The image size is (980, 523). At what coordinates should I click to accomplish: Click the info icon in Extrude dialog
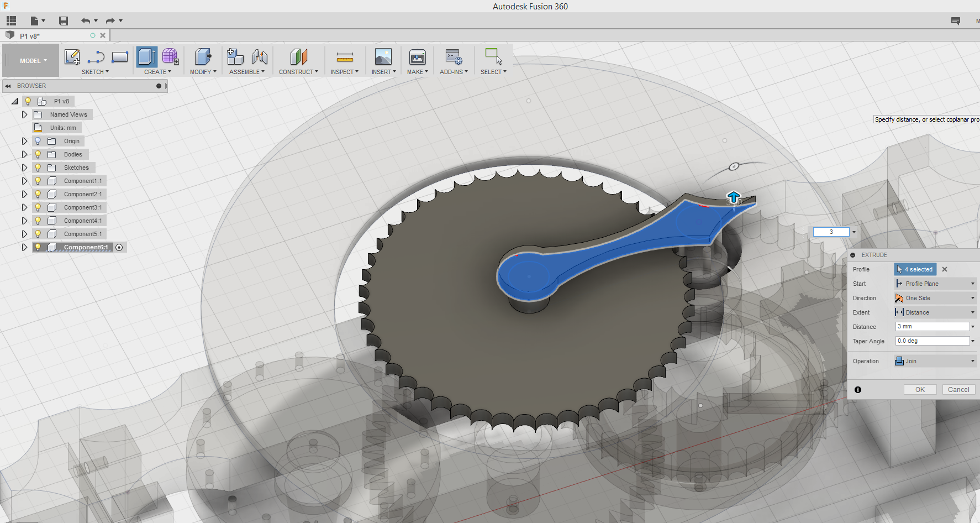point(858,390)
